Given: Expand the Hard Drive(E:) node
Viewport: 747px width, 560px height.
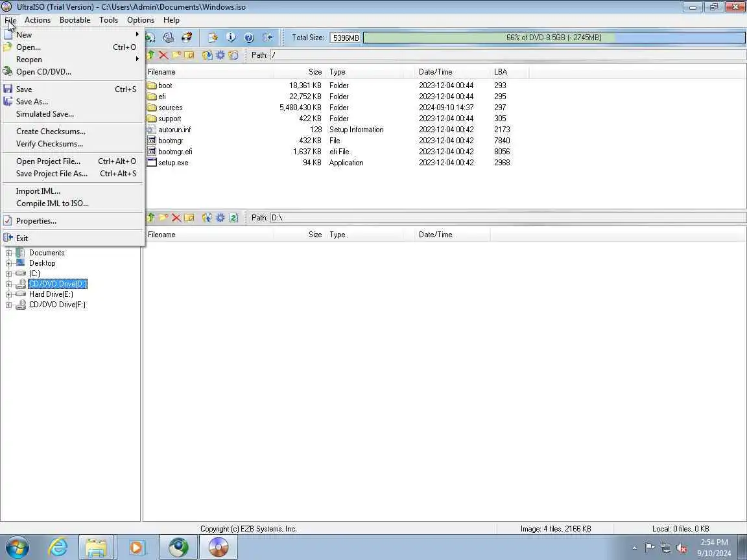Looking at the screenshot, I should [8, 294].
